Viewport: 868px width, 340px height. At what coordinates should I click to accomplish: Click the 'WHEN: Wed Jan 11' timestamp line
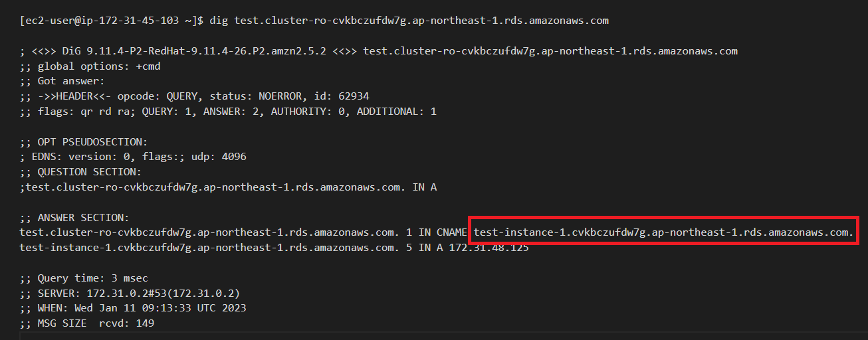(134, 309)
